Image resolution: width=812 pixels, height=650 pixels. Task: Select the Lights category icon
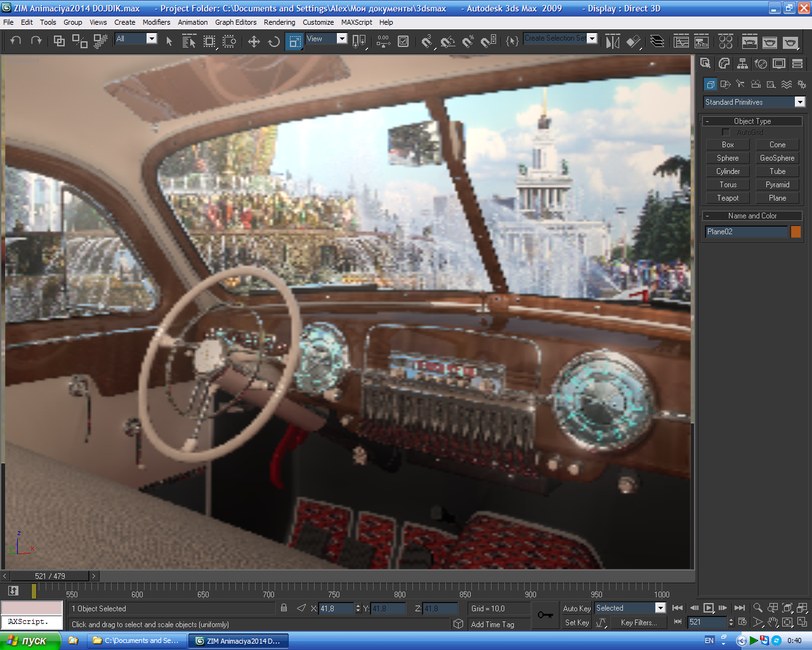[740, 84]
